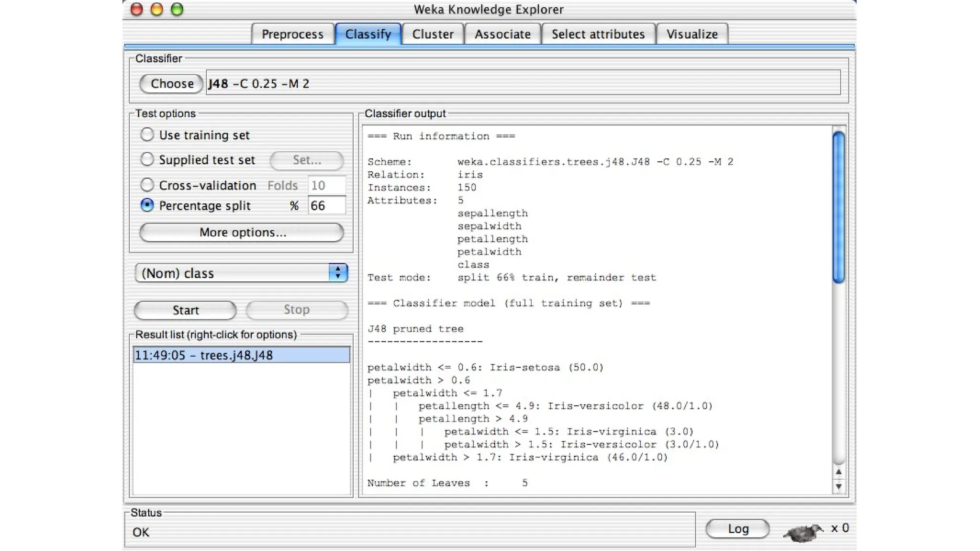Click the scrollbar down arrow

(838, 486)
